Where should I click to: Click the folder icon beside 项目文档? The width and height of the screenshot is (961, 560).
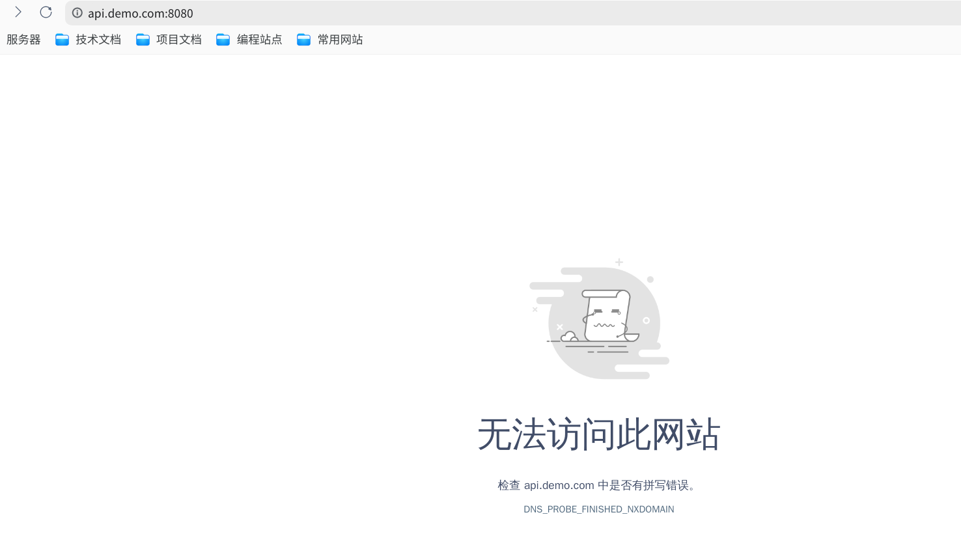[x=143, y=40]
